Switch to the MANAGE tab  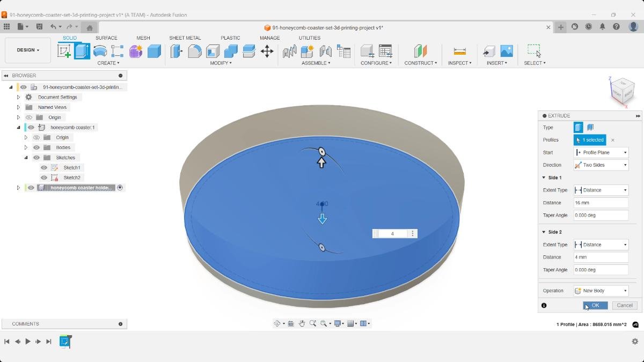pyautogui.click(x=270, y=38)
